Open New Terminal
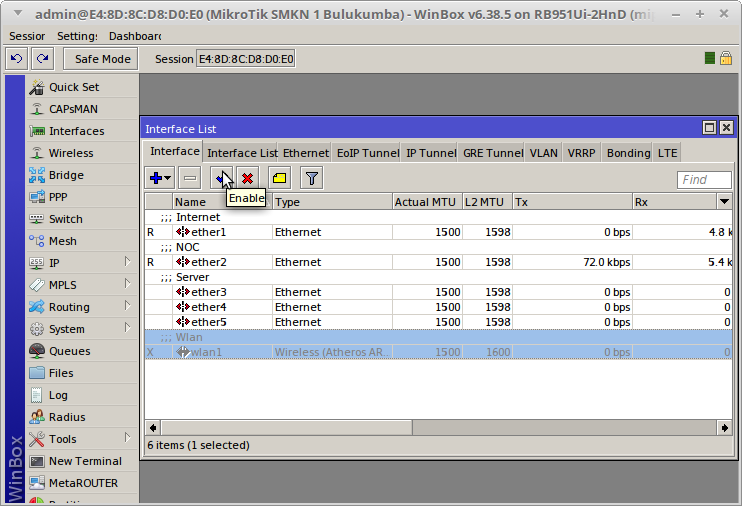Screen dimensions: 742x506 point(82,461)
